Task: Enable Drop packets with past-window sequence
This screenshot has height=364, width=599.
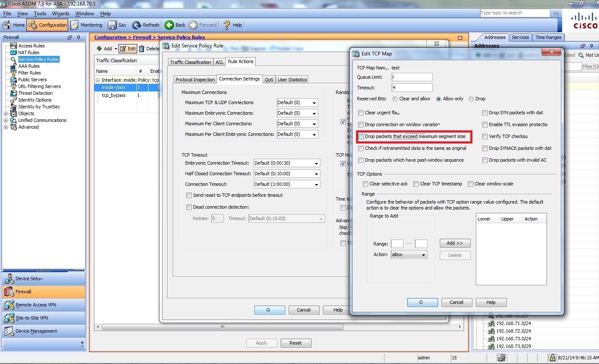Action: tap(361, 160)
